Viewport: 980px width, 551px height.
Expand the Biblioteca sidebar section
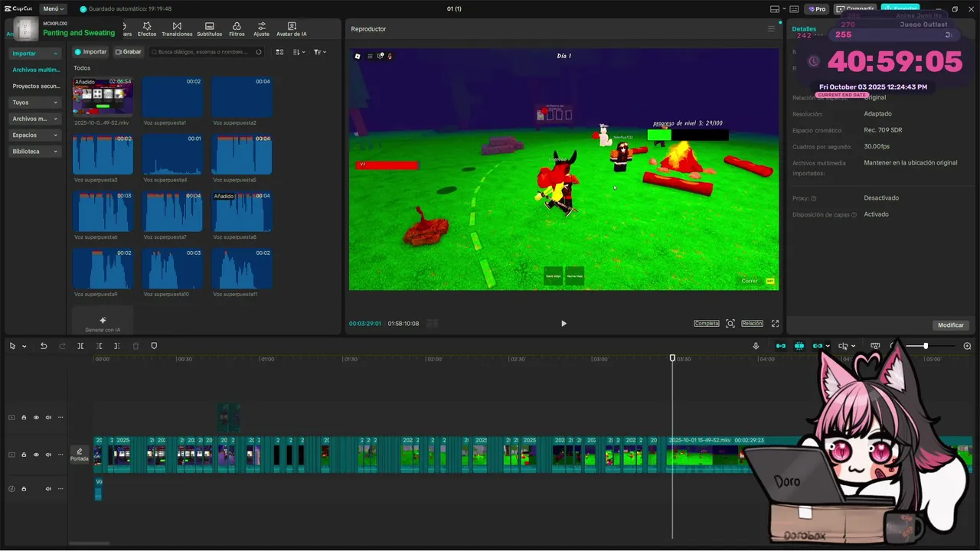(x=35, y=152)
